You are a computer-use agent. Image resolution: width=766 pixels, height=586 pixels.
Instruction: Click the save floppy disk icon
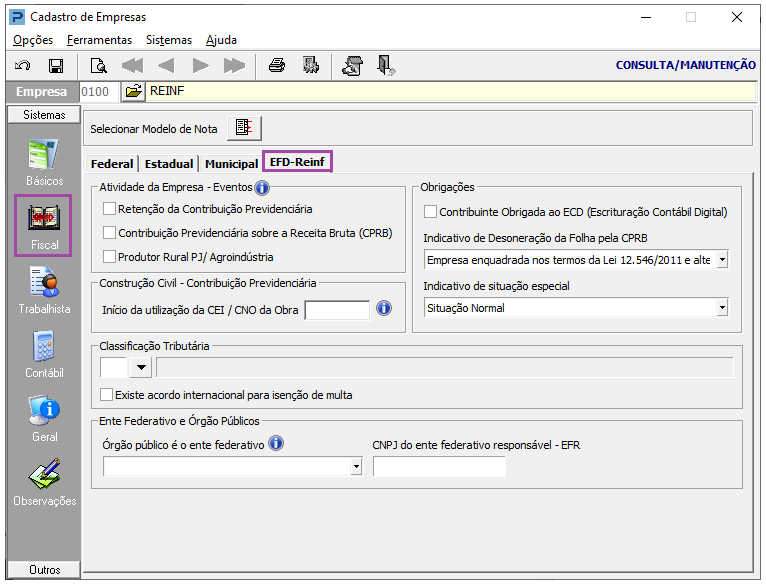pos(56,65)
